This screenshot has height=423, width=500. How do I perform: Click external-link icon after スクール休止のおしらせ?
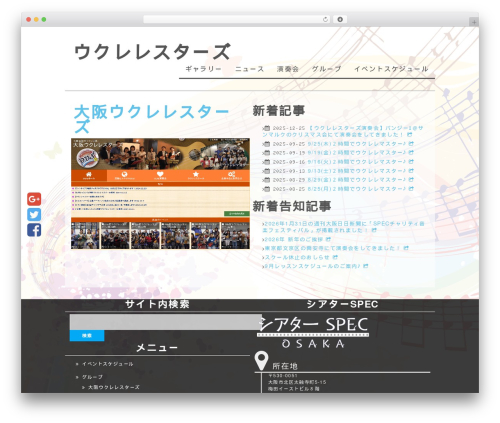[335, 257]
